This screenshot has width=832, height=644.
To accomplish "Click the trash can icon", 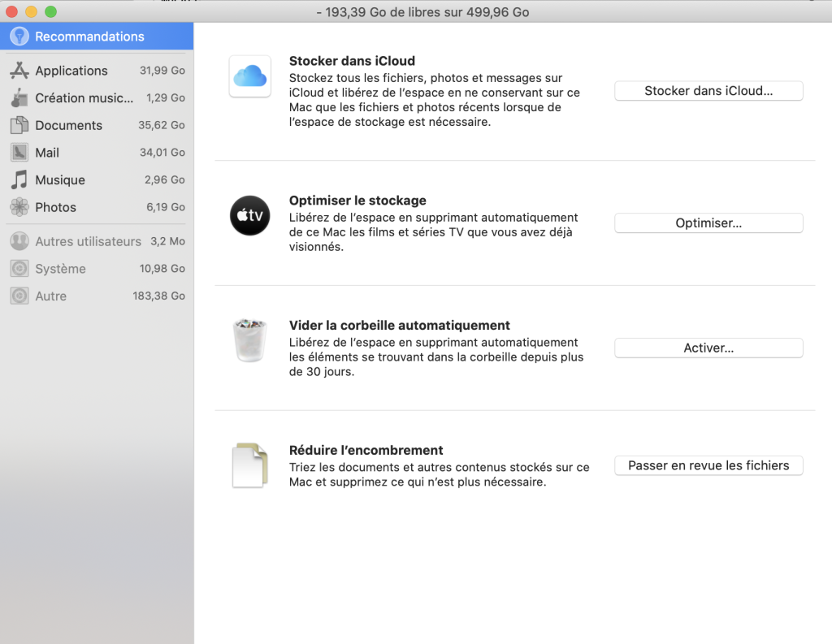I will (249, 340).
